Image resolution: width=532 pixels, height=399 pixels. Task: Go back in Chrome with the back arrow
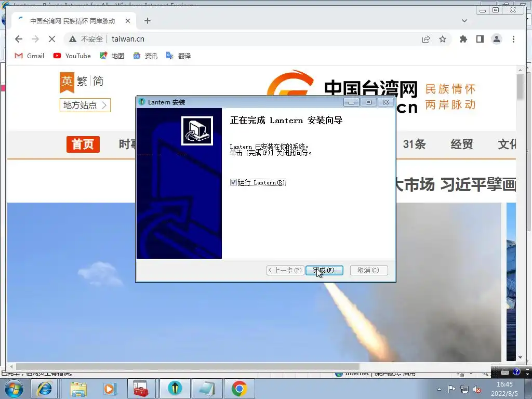click(19, 39)
